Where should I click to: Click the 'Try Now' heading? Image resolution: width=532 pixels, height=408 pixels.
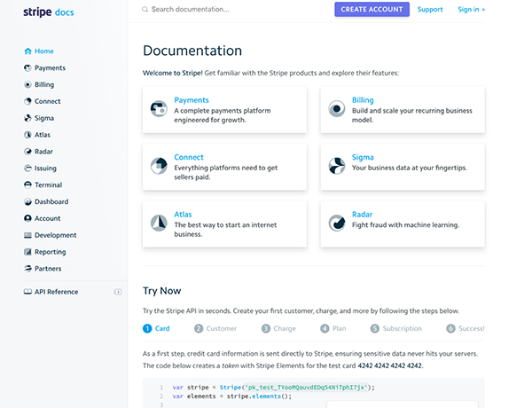(x=162, y=291)
